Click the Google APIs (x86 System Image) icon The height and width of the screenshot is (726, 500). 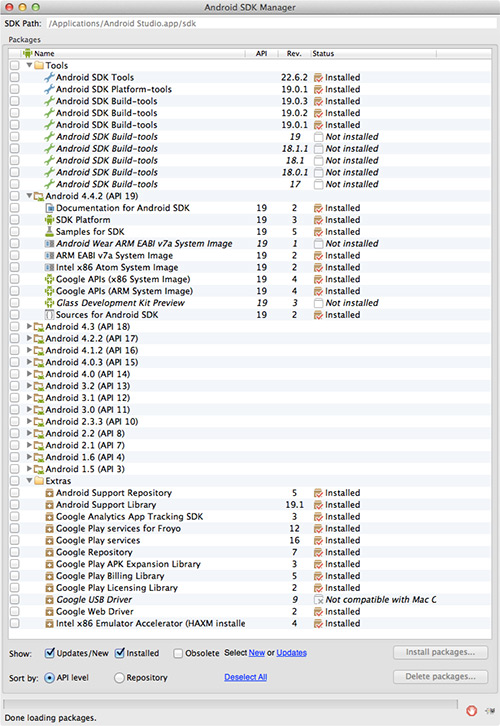click(x=50, y=279)
